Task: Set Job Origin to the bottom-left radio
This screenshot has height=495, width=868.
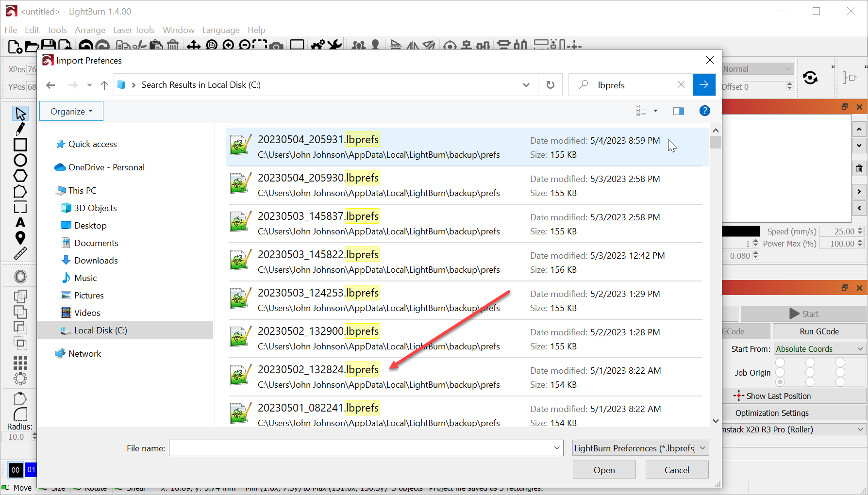Action: tap(780, 382)
